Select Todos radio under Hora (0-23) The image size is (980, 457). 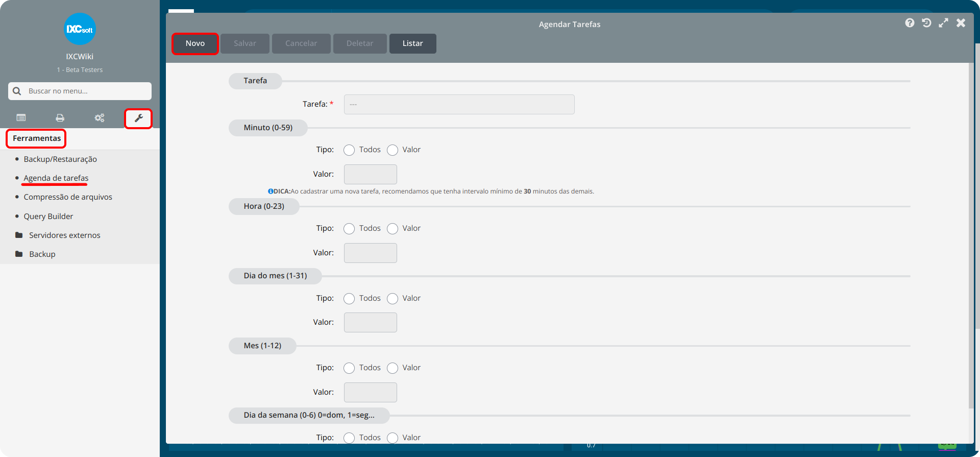[x=349, y=229]
